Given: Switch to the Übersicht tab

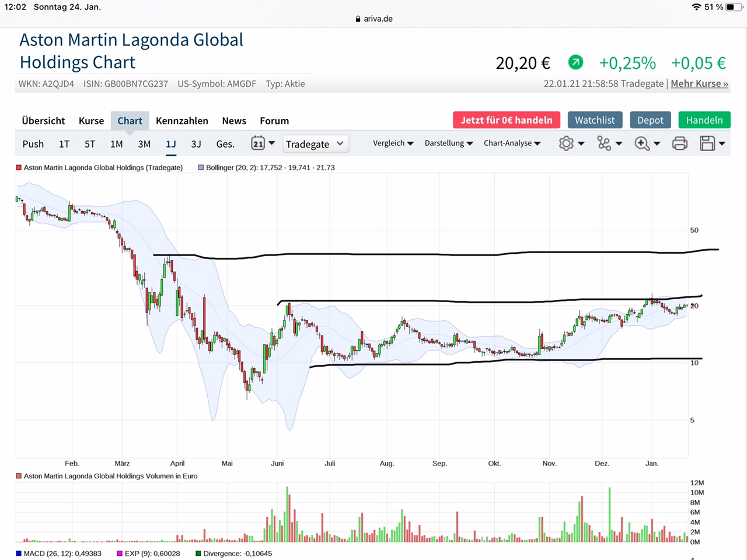Looking at the screenshot, I should click(x=43, y=121).
